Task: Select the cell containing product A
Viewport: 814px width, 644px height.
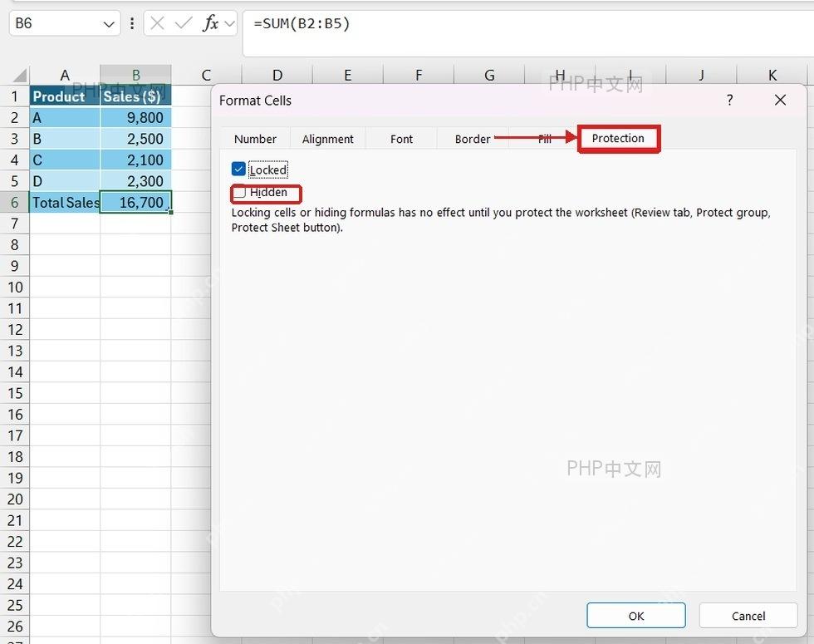Action: coord(65,117)
